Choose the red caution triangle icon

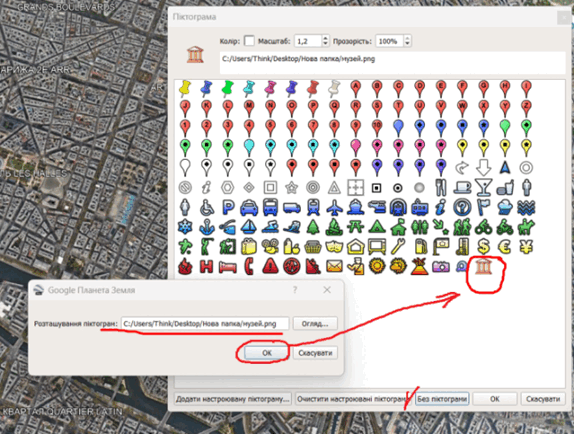[270, 266]
